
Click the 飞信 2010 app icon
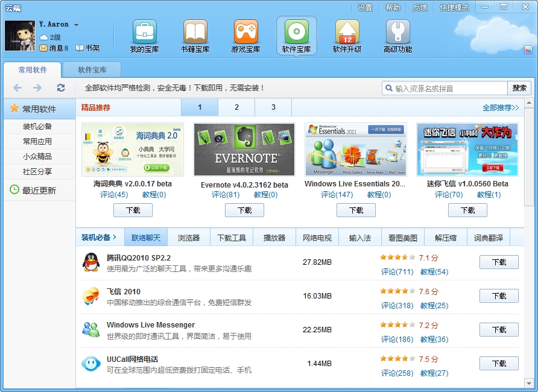pos(91,296)
